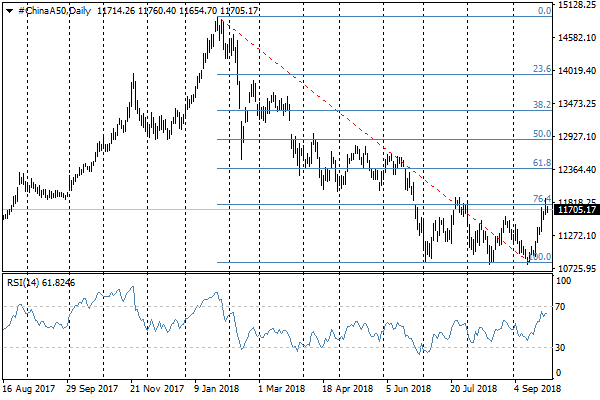600x400 pixels.
Task: Click the 15128.25 price axis label
Action: [x=577, y=6]
